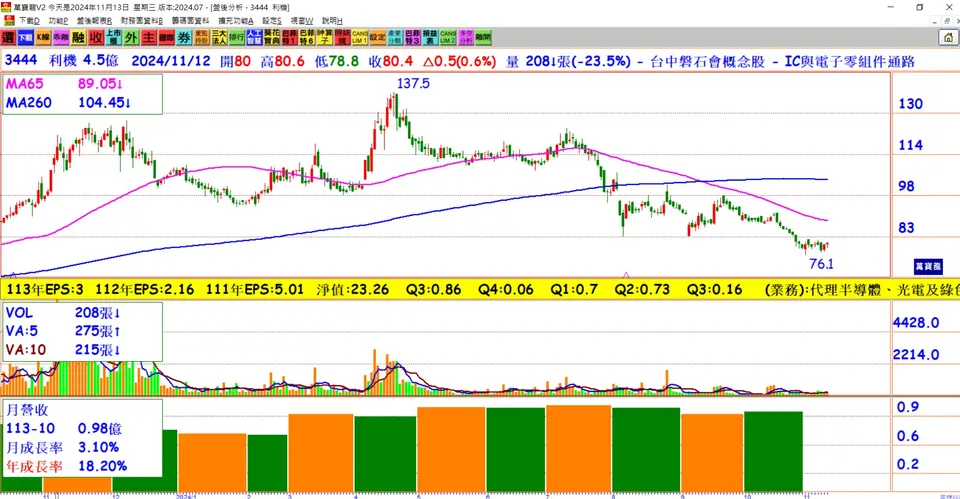Click the orange 設定 settings toolbar icon
The image size is (960, 499).
pyautogui.click(x=378, y=37)
